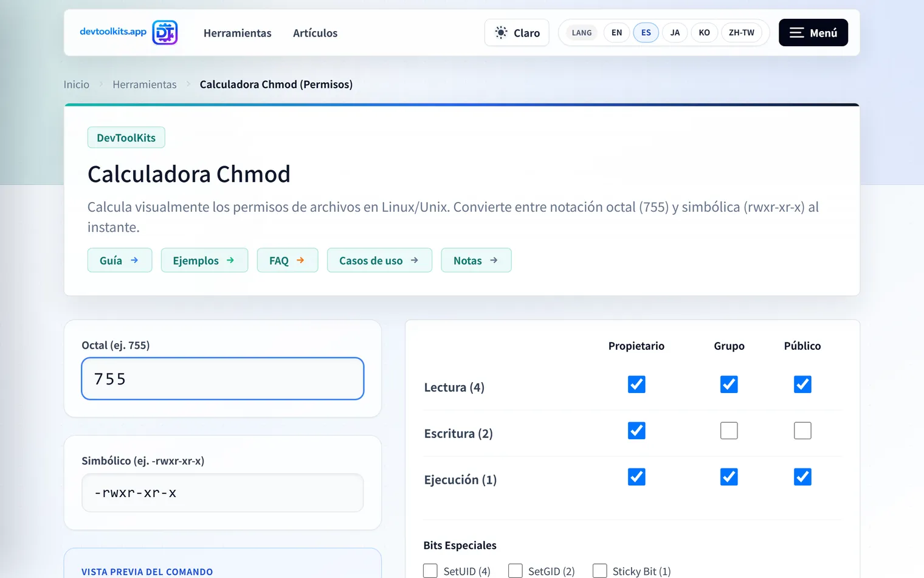
Task: Uncheck Lectura for Público
Action: click(x=802, y=385)
